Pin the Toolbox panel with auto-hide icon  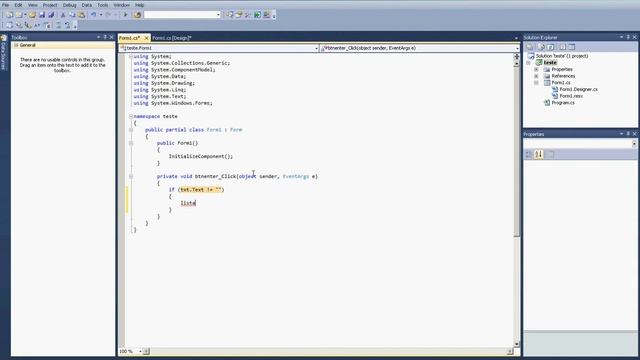tap(105, 37)
